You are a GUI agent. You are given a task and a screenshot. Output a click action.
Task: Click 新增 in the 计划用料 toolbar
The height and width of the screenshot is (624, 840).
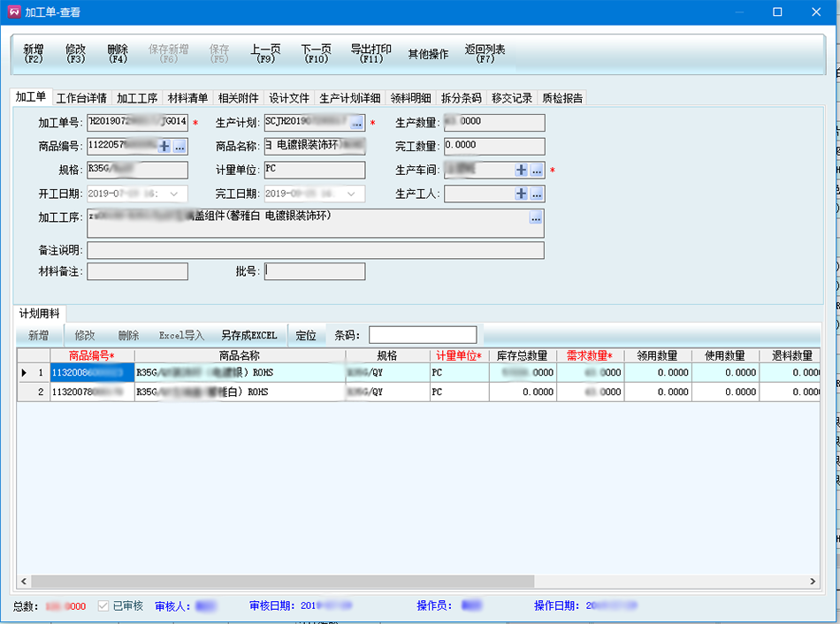click(39, 335)
